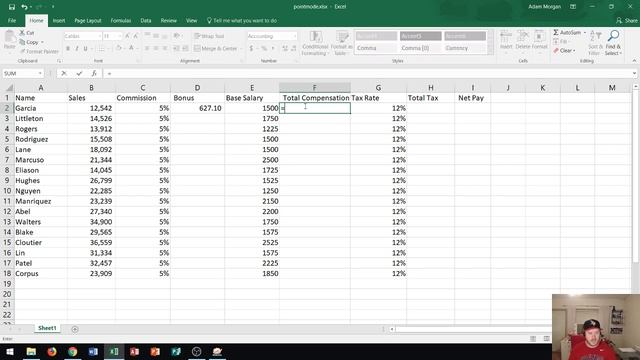Apply the Currency cell style

(x=464, y=48)
